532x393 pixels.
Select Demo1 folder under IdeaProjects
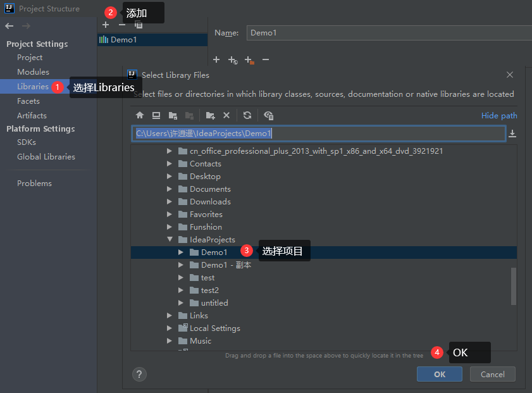(324, 252)
